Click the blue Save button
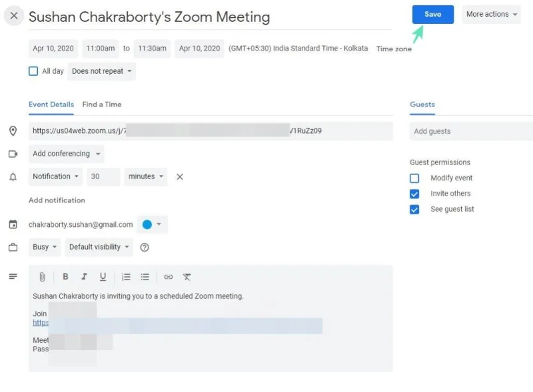 [432, 15]
